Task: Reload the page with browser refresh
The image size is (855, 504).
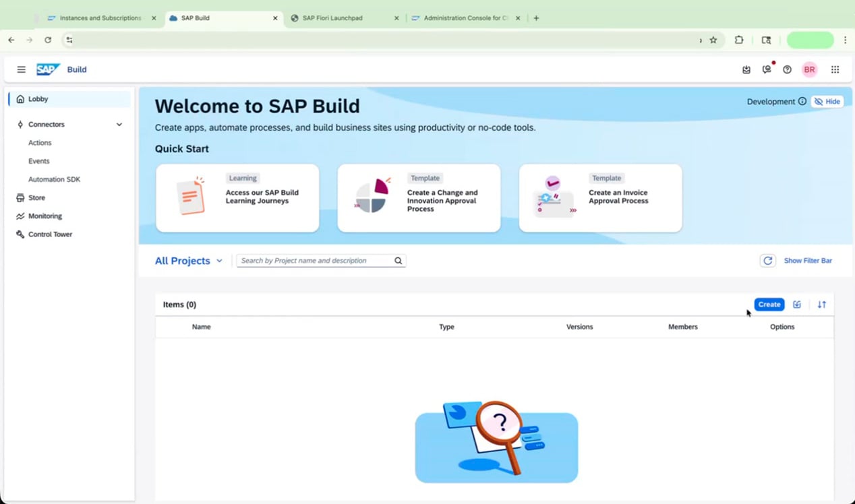Action: pyautogui.click(x=48, y=40)
